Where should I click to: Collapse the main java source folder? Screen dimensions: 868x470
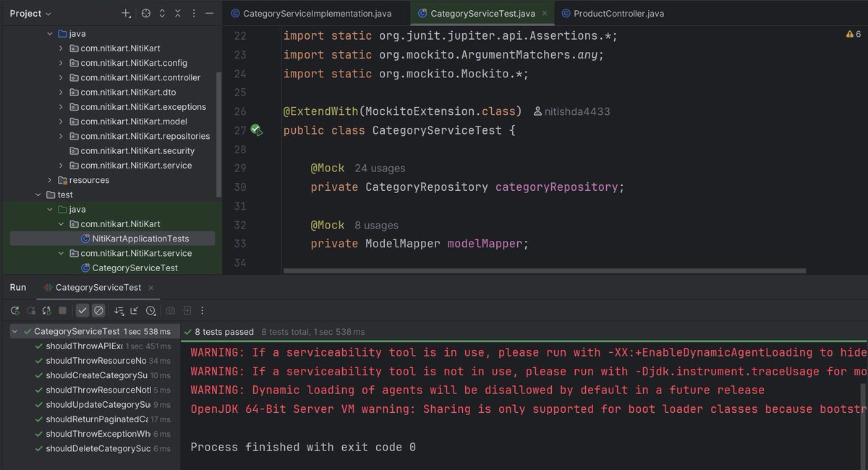tap(51, 34)
